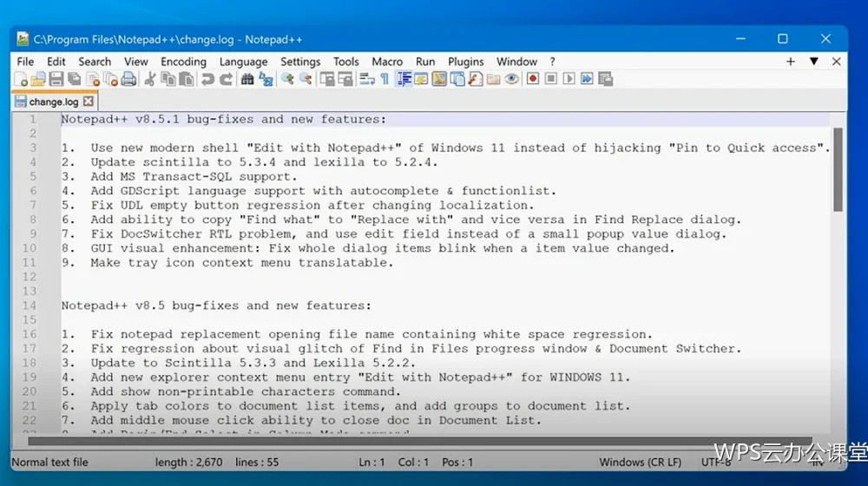Open the Window menu
This screenshot has height=486, width=868.
516,62
